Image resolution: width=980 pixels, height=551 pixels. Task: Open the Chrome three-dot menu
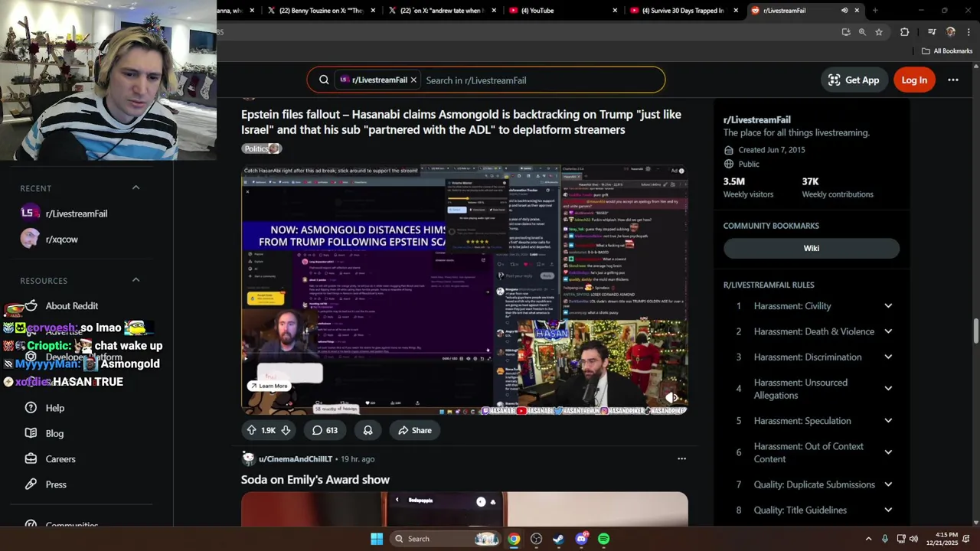click(x=969, y=32)
